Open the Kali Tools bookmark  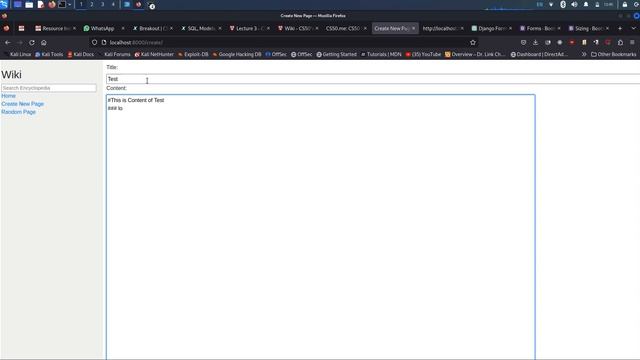49,54
